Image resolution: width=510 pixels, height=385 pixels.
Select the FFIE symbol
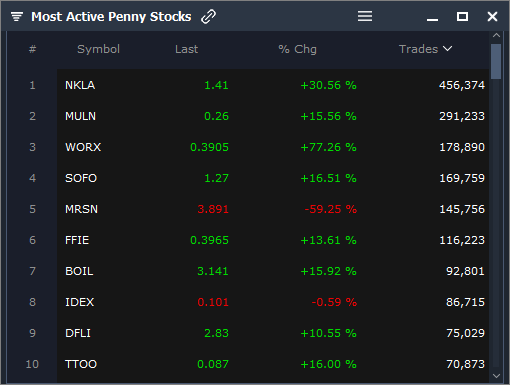click(x=77, y=240)
